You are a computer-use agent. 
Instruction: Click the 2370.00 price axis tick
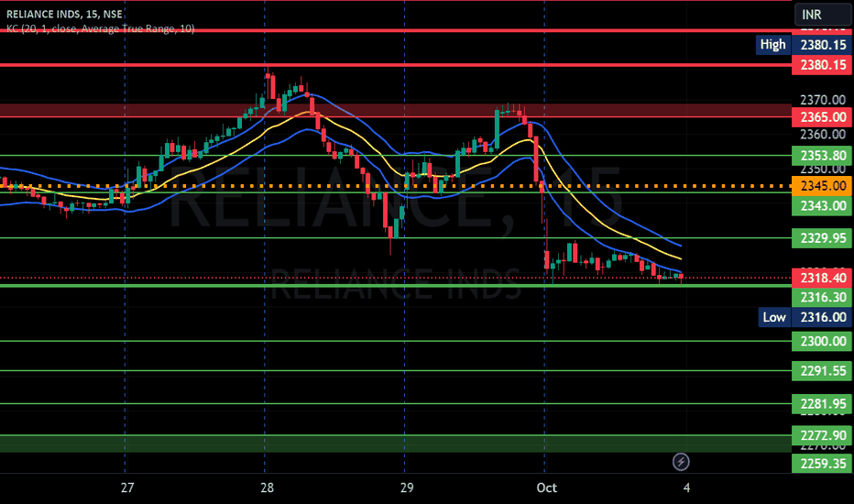(x=823, y=100)
